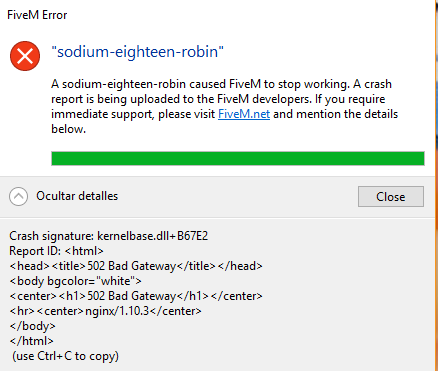The width and height of the screenshot is (438, 371).
Task: Click the red error X icon
Action: [25, 56]
